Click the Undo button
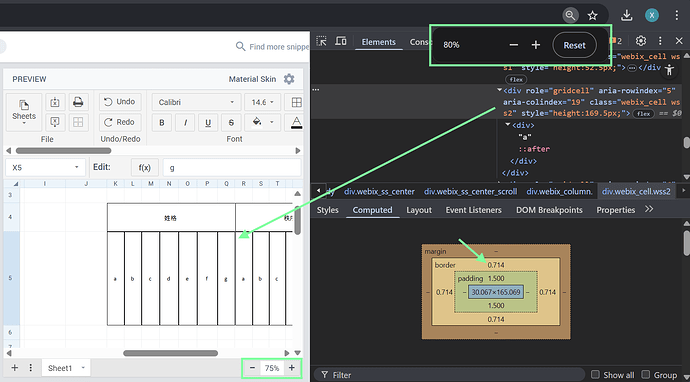690x382 pixels. 120,102
